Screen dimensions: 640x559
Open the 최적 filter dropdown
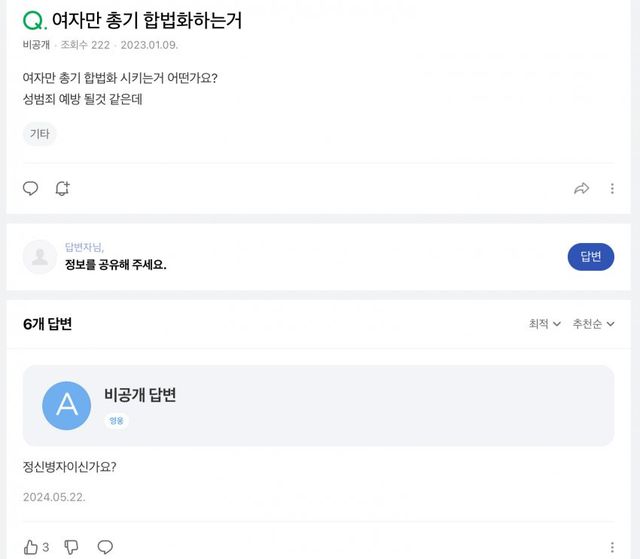point(545,324)
